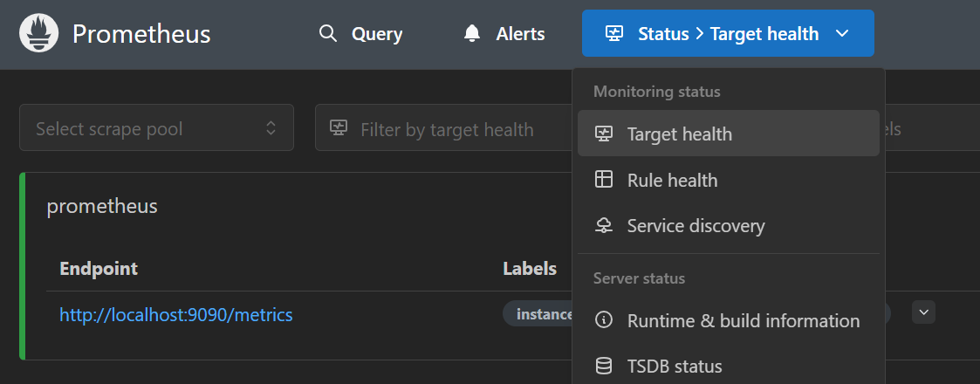Screen dimensions: 980x384
Task: Click the Labels column header
Action: click(x=530, y=269)
